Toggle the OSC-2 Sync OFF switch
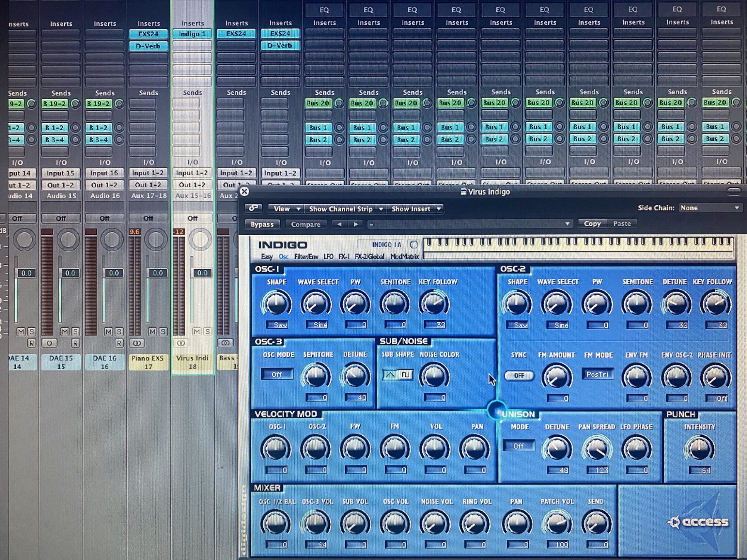The width and height of the screenshot is (747, 560). tap(519, 375)
